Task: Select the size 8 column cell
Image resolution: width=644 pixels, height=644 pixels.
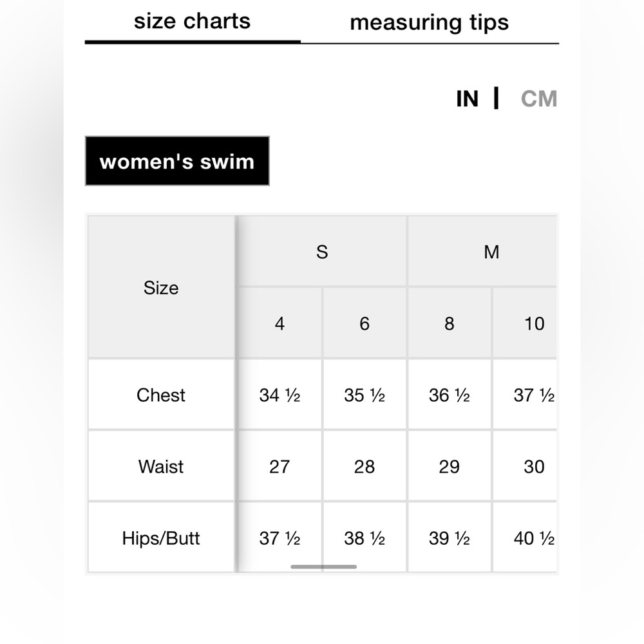Action: pyautogui.click(x=449, y=323)
